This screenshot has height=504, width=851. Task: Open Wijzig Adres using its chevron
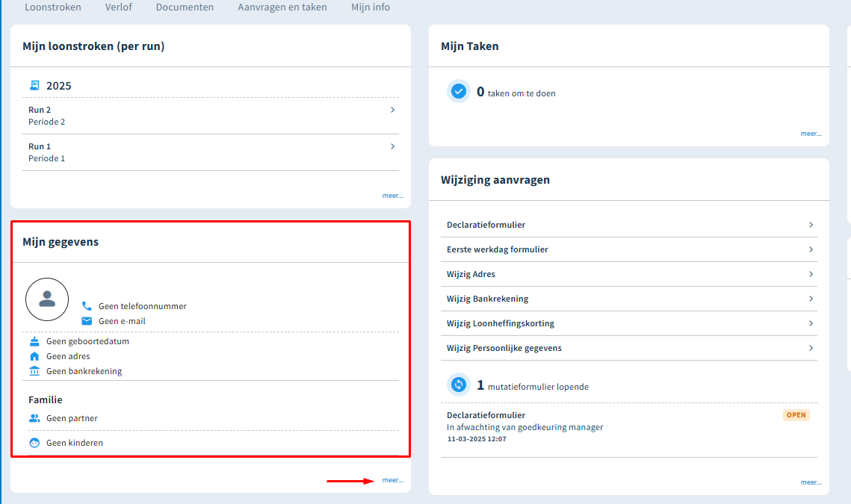coord(811,274)
